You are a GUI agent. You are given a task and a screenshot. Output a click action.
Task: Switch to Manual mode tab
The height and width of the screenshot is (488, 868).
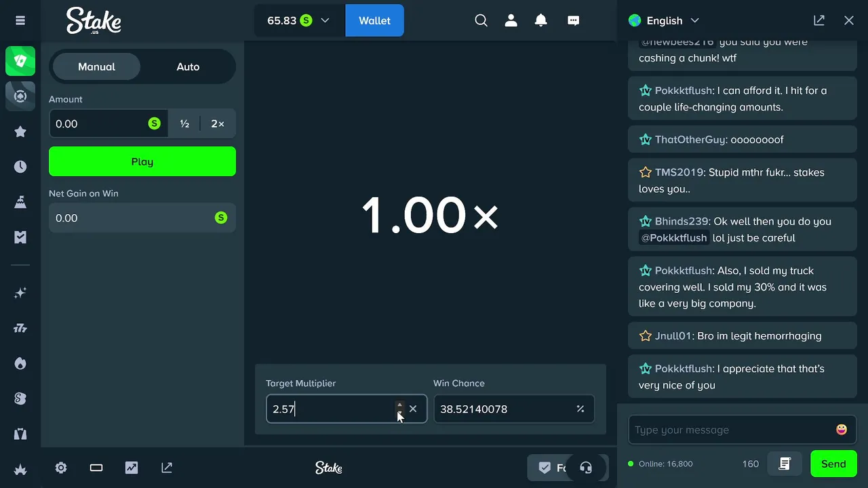pos(96,66)
